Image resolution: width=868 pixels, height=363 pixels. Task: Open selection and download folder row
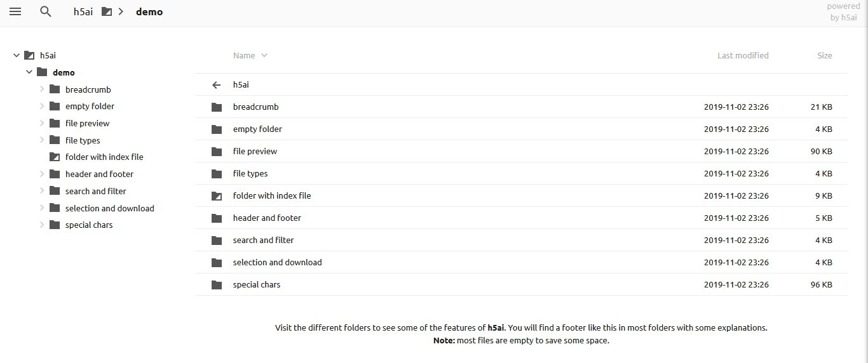pyautogui.click(x=277, y=263)
